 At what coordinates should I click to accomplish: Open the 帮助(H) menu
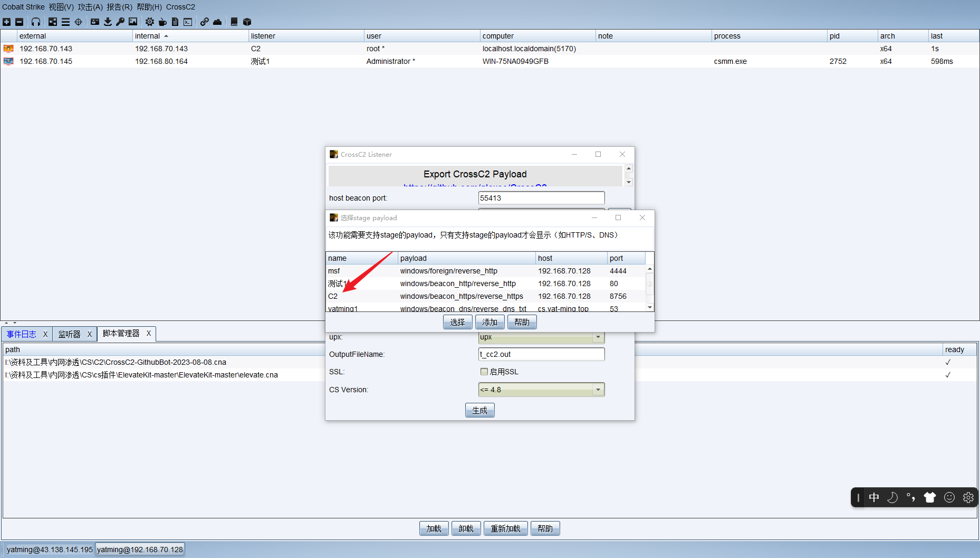click(x=149, y=7)
